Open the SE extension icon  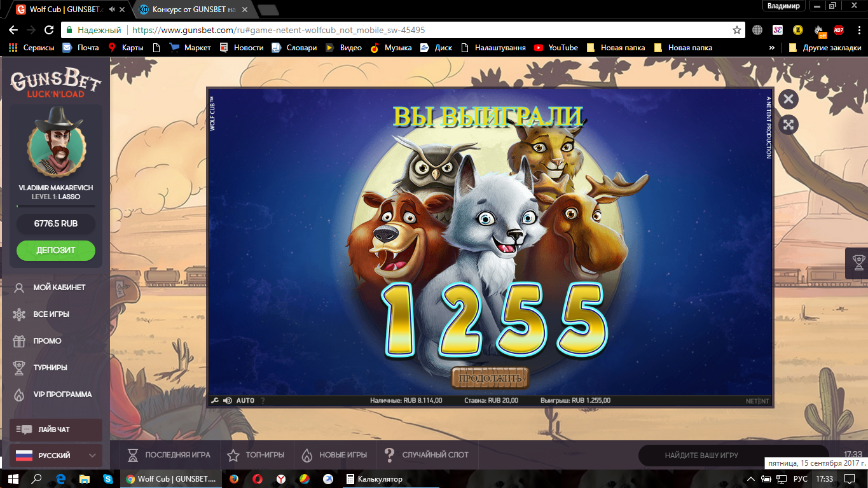(778, 30)
